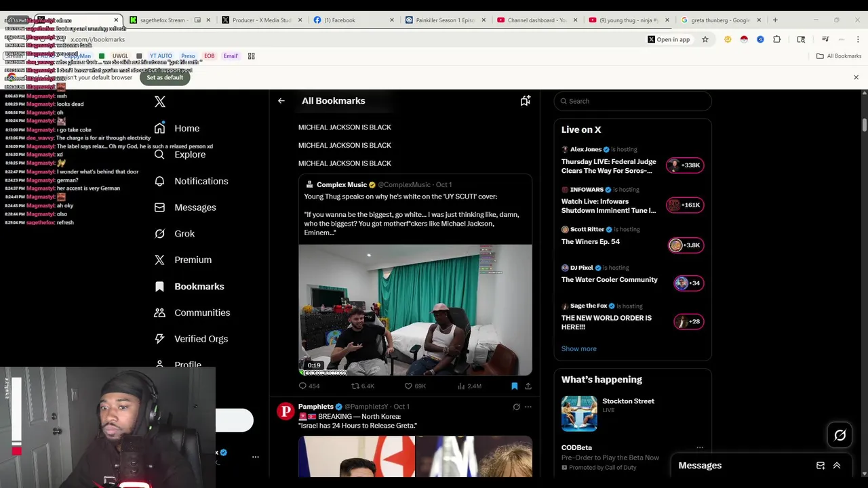The image size is (868, 488).
Task: Click the +338K listeners badge
Action: [x=685, y=165]
